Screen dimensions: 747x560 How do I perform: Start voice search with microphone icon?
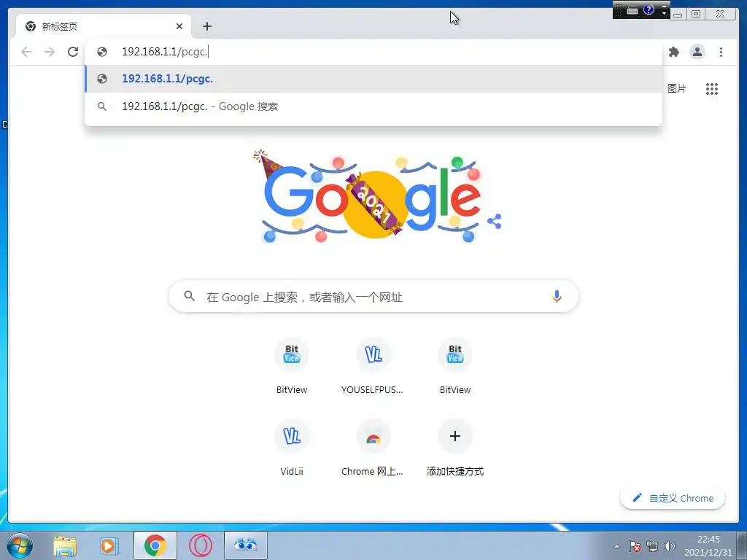coord(557,296)
